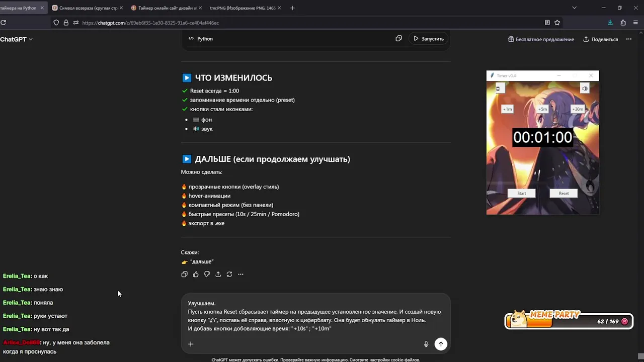Screen dimensions: 644x362
Task: Start voice dictation with microphone icon
Action: click(426, 344)
